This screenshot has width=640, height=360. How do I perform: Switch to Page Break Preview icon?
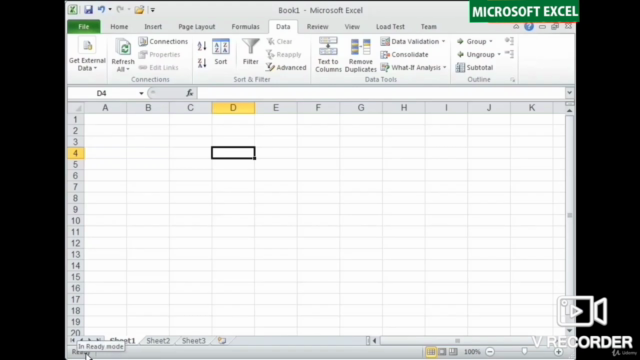tap(453, 352)
